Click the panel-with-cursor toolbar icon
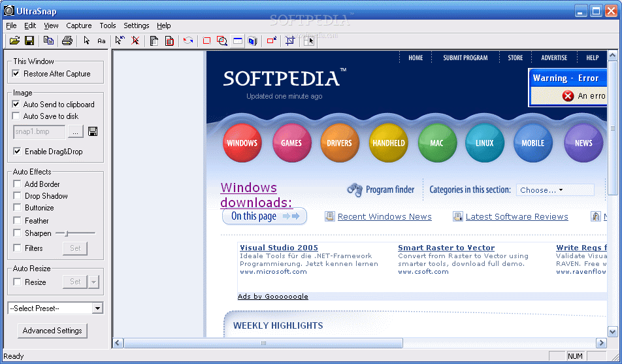This screenshot has width=622, height=364. 308,41
